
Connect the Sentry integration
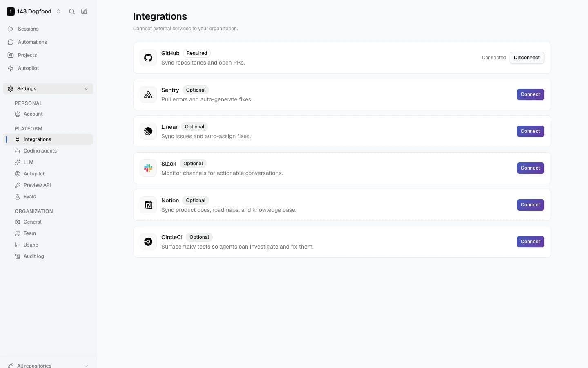point(530,94)
